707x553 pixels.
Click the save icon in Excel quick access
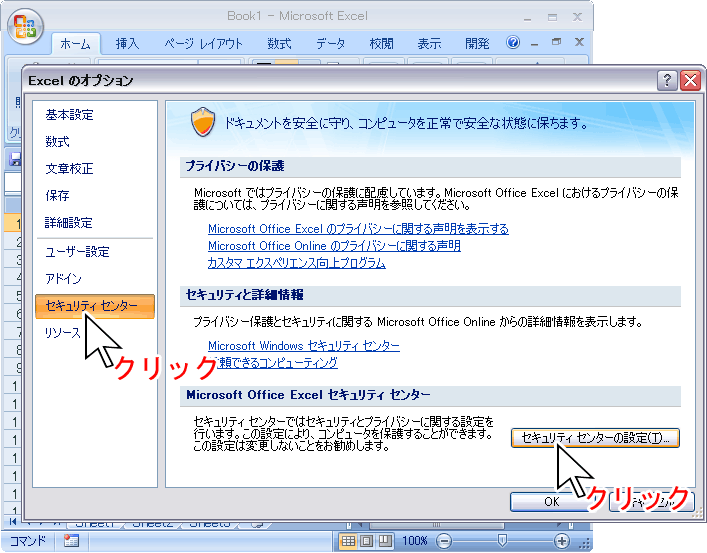click(x=15, y=159)
